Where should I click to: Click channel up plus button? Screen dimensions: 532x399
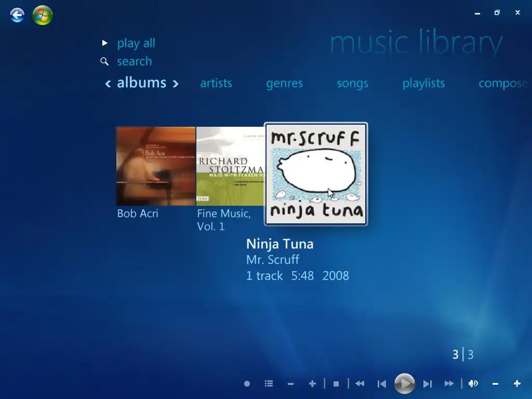pos(312,384)
